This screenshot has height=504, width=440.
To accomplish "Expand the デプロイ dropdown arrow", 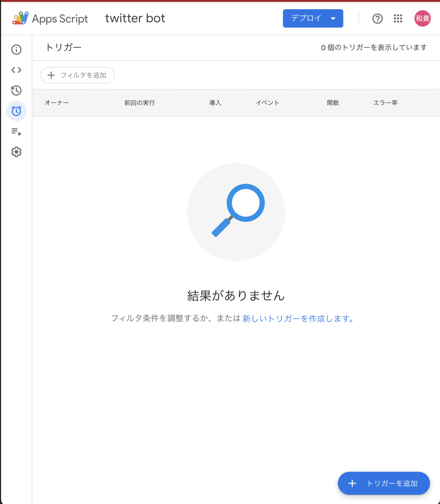I will coord(333,18).
